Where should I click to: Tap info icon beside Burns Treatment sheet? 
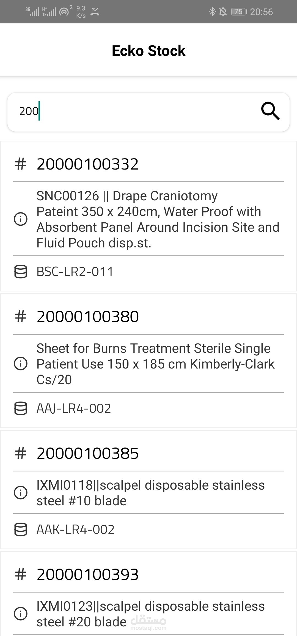click(x=21, y=364)
